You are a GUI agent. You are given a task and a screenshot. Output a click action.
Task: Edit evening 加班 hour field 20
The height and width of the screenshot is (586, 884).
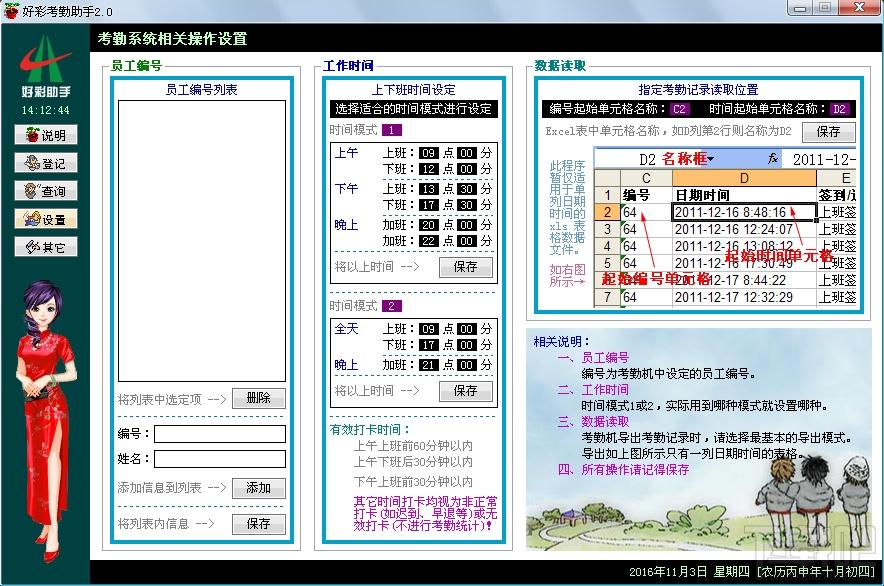(x=428, y=225)
